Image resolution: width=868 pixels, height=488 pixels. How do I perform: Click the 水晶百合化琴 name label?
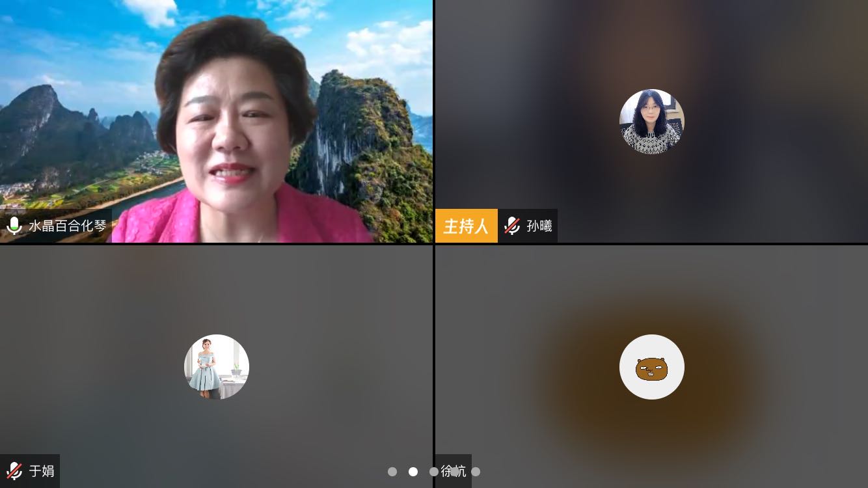coord(67,226)
